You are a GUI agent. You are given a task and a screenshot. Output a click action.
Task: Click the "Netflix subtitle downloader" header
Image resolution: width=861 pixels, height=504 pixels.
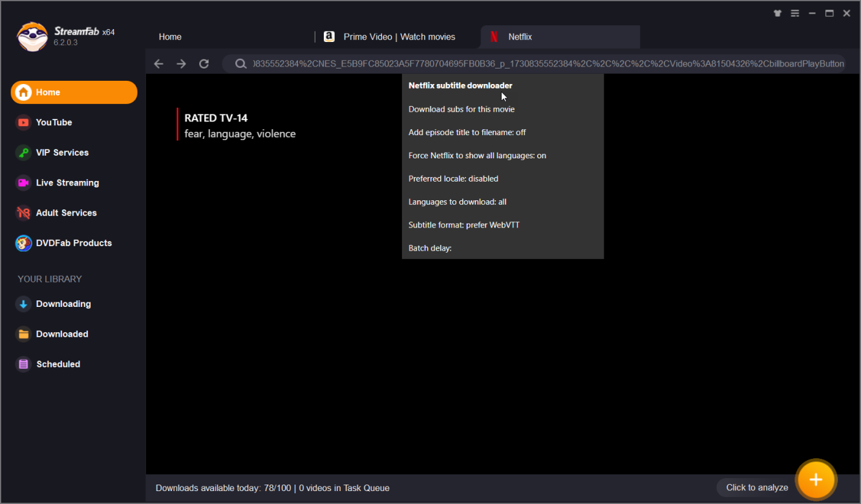click(460, 85)
